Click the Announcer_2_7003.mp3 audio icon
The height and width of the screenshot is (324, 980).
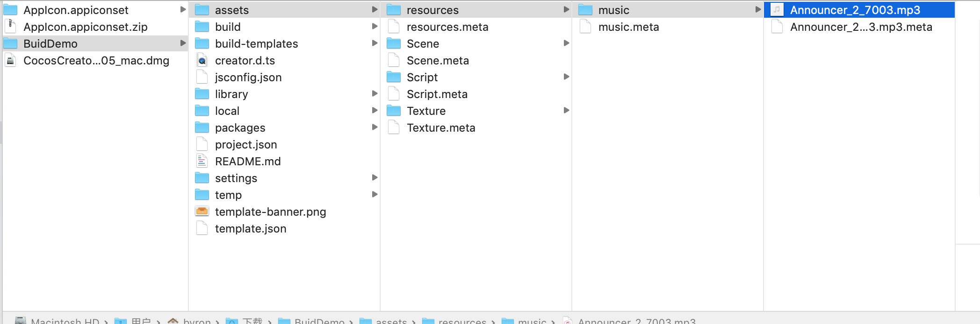[777, 10]
